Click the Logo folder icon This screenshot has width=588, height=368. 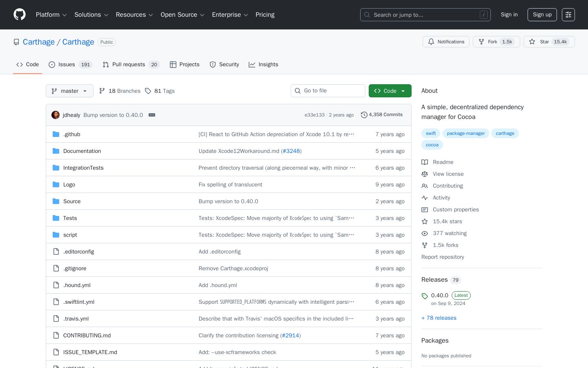56,184
